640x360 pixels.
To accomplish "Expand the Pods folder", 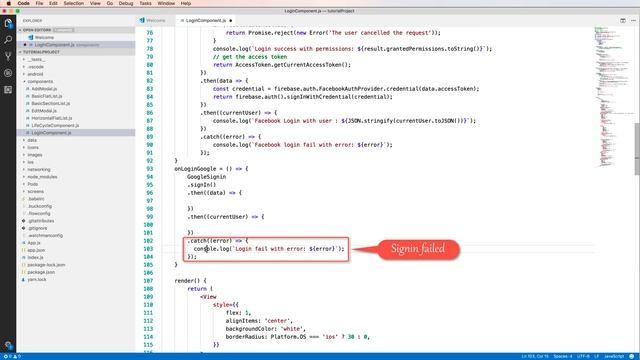I will pyautogui.click(x=24, y=184).
